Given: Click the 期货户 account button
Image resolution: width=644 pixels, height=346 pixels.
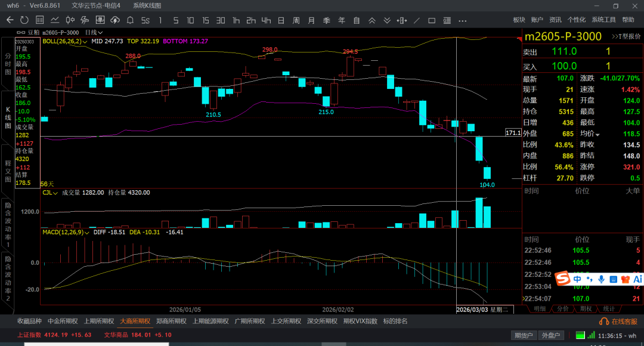Looking at the screenshot, I should [x=524, y=335].
